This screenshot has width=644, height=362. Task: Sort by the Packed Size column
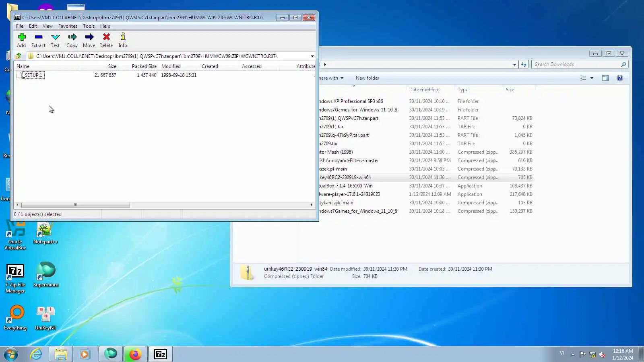[x=144, y=66]
